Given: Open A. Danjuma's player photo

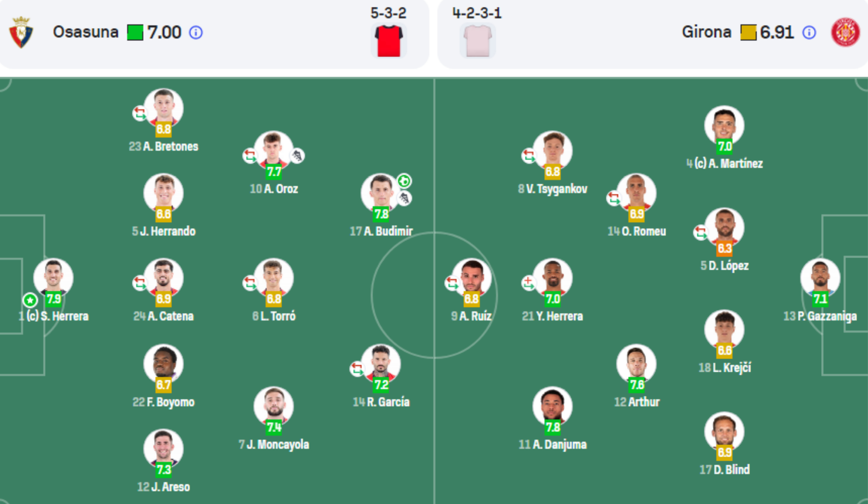Looking at the screenshot, I should tap(552, 406).
